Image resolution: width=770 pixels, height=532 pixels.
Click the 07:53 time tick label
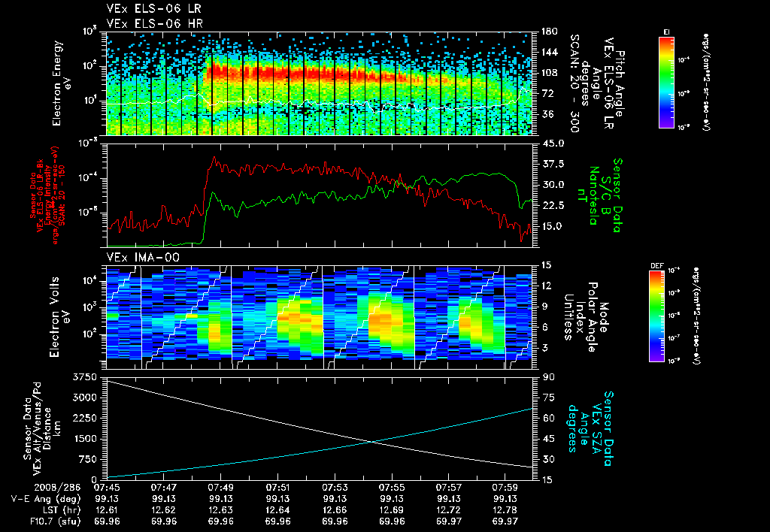tap(335, 488)
